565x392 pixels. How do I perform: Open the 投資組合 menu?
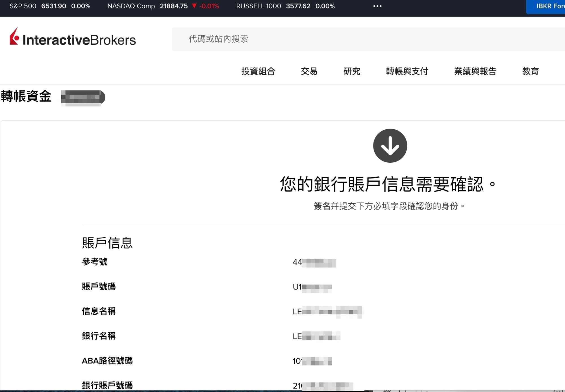click(258, 71)
